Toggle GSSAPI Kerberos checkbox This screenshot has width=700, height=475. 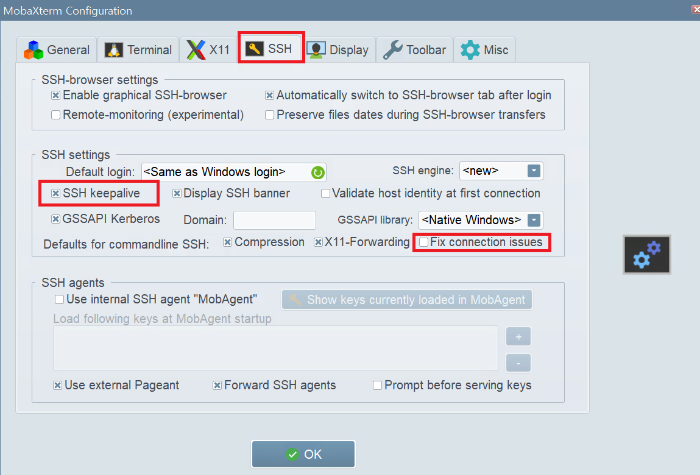coord(55,219)
